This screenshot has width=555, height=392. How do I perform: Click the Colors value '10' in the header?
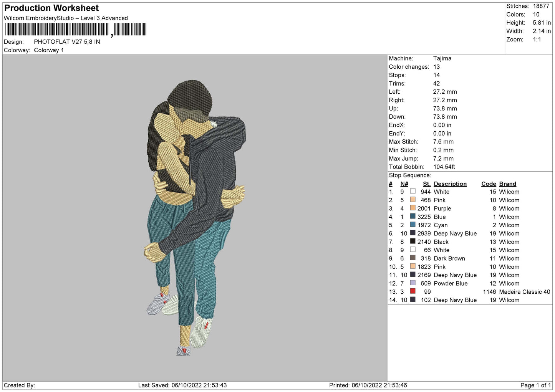click(536, 15)
